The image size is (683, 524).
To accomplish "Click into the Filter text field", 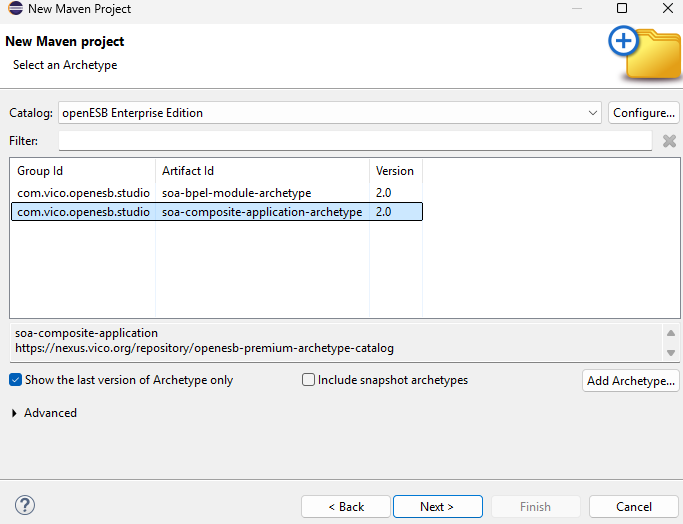I will click(x=355, y=141).
